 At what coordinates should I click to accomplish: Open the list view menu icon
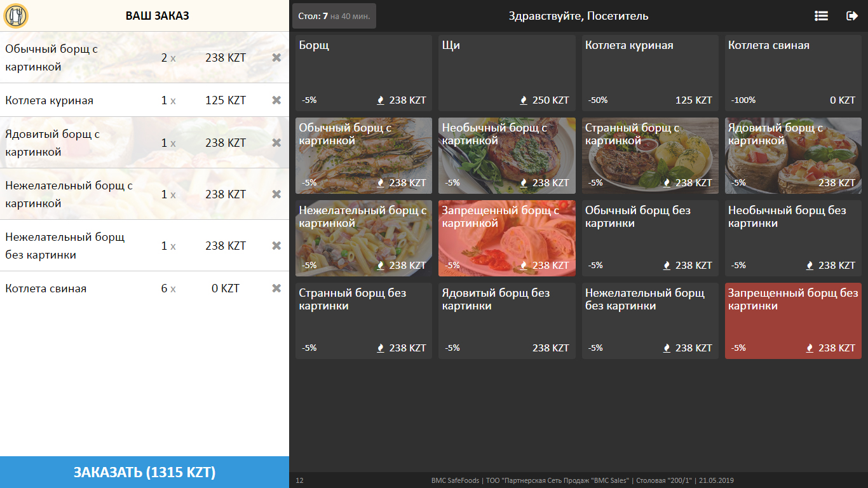click(x=821, y=16)
